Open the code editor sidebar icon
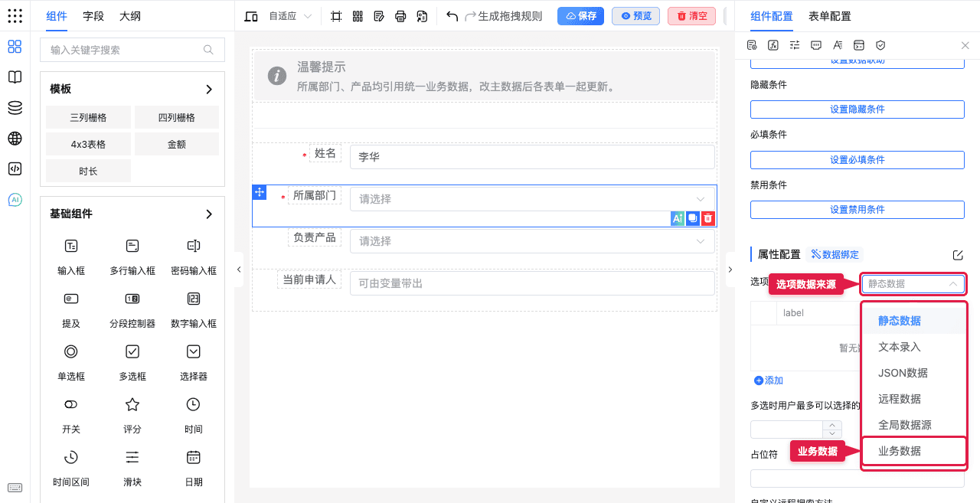This screenshot has width=980, height=503. pyautogui.click(x=15, y=169)
